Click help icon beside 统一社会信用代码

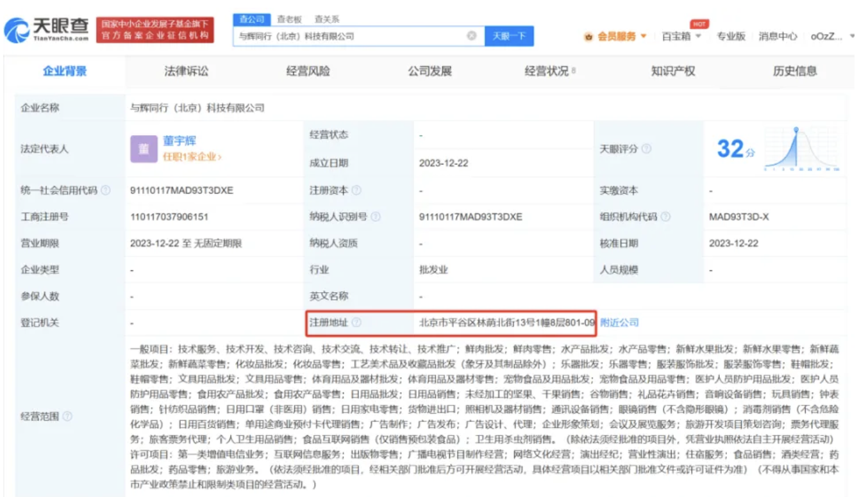(106, 191)
